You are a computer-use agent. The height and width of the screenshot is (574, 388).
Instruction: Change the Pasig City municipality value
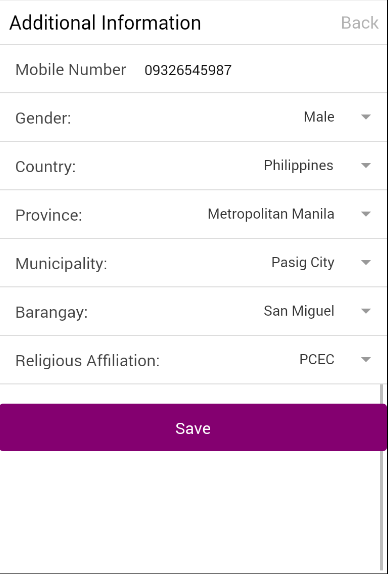point(303,262)
